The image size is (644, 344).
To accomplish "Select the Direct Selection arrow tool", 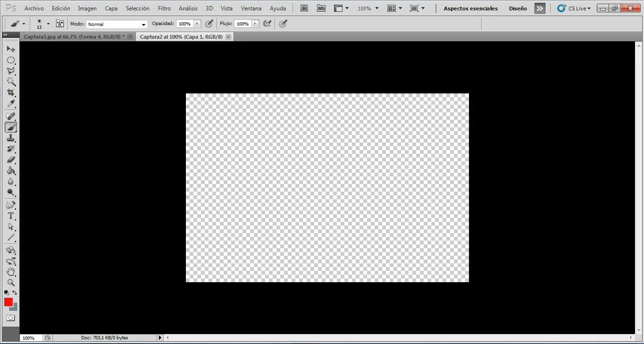I will (x=11, y=227).
